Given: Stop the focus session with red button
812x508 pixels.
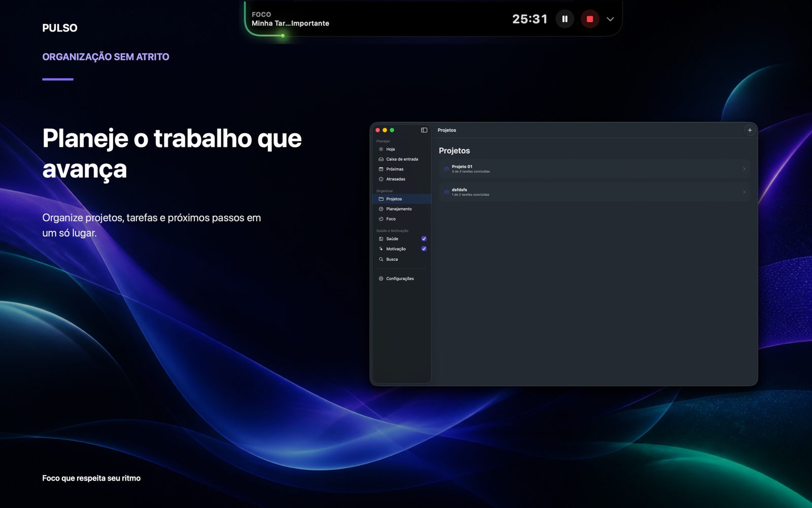Looking at the screenshot, I should [x=590, y=19].
